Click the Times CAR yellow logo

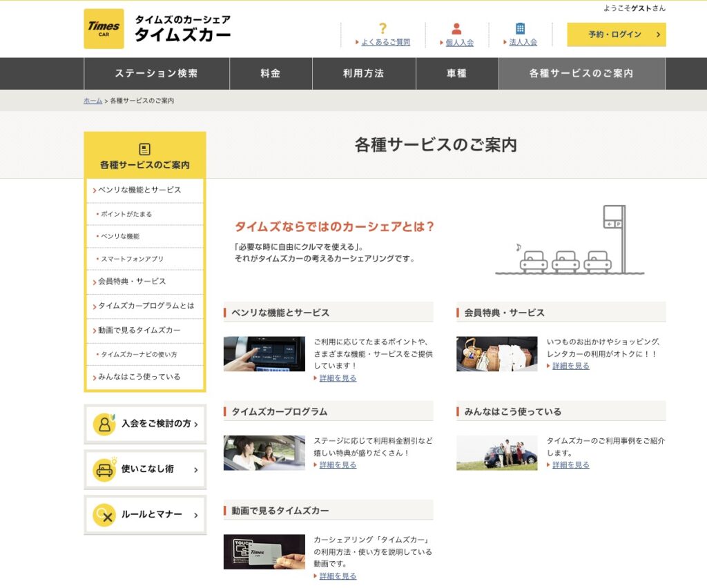[104, 29]
